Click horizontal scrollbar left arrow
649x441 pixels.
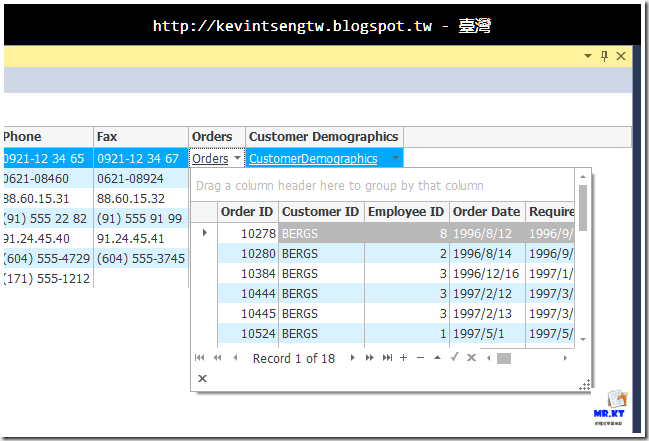click(x=489, y=358)
